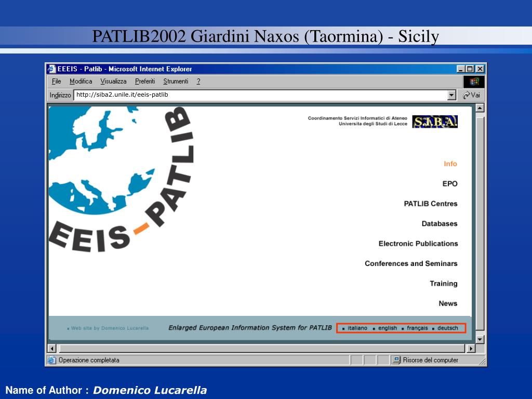
Task: Open the PATLIB Centres link
Action: pos(431,204)
